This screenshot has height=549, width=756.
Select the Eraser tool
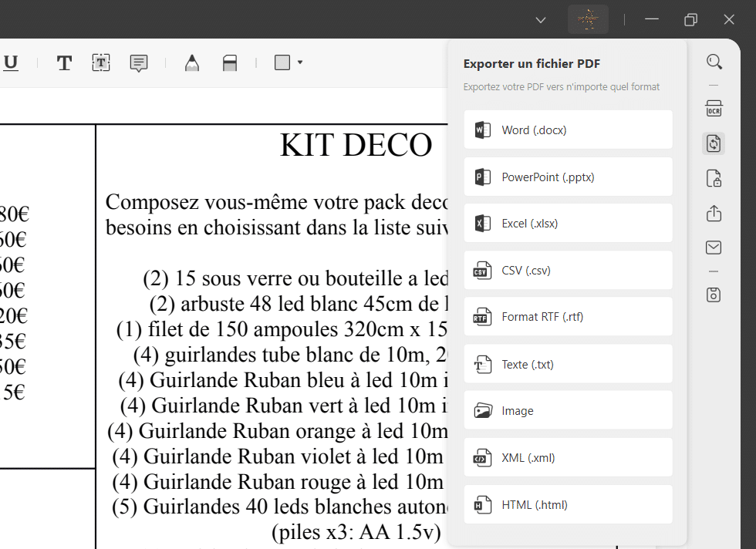230,62
